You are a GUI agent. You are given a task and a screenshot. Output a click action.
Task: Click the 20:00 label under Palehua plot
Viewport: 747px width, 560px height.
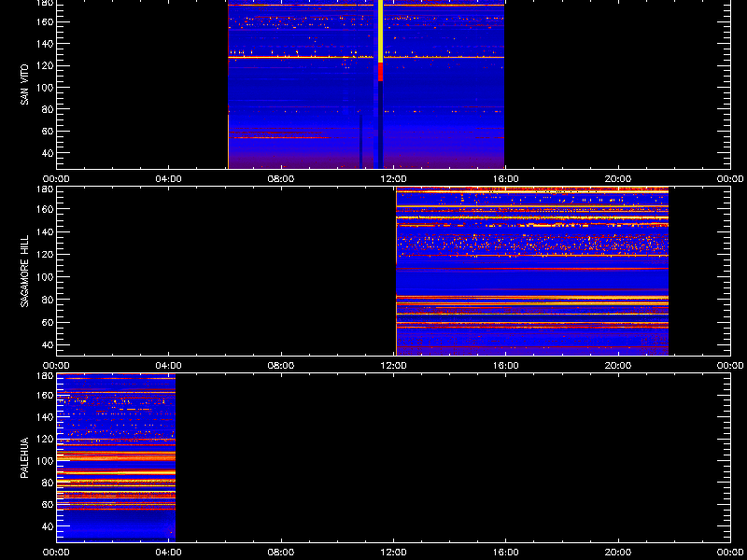tap(618, 553)
